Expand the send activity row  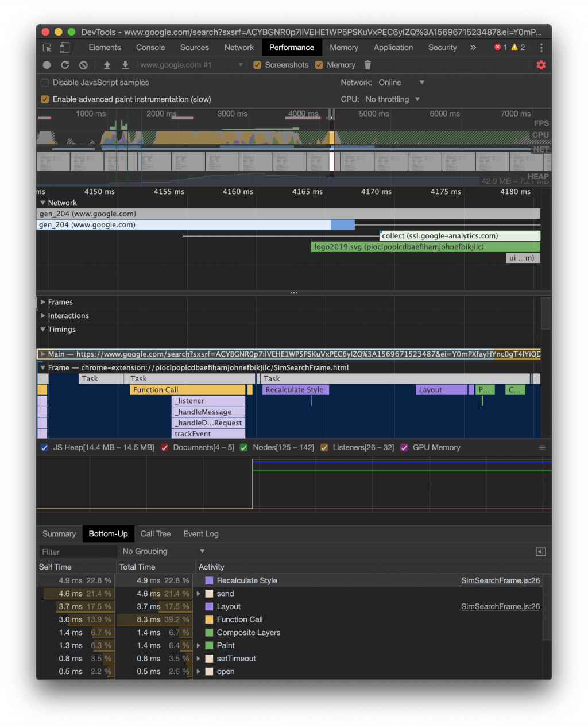point(199,594)
